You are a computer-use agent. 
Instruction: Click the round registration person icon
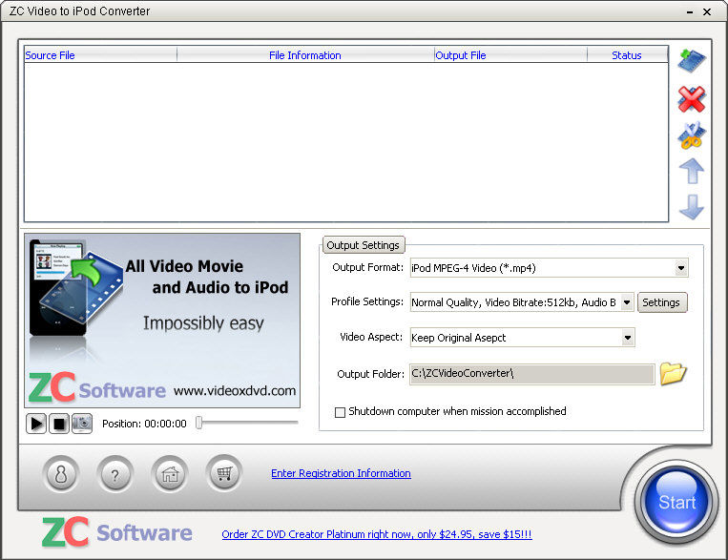pyautogui.click(x=61, y=474)
